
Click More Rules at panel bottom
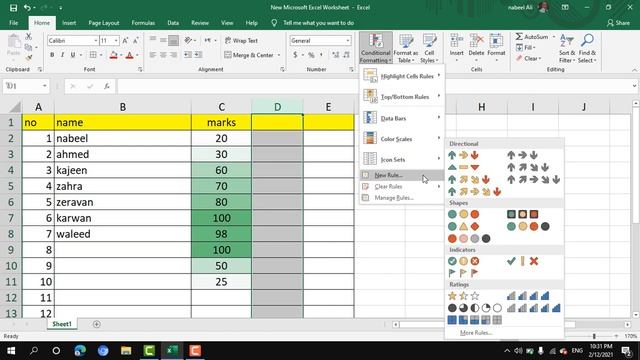[476, 333]
